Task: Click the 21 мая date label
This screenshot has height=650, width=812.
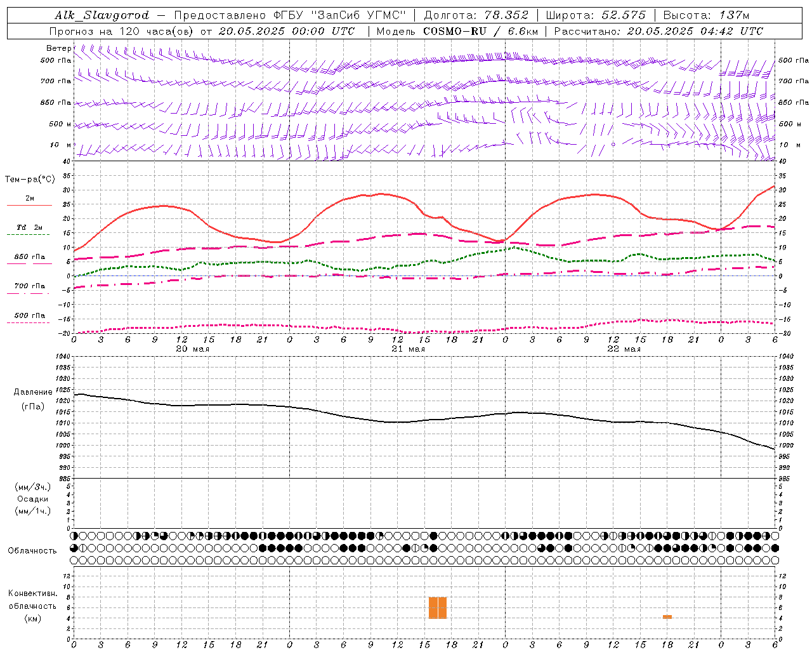Action: [x=409, y=349]
